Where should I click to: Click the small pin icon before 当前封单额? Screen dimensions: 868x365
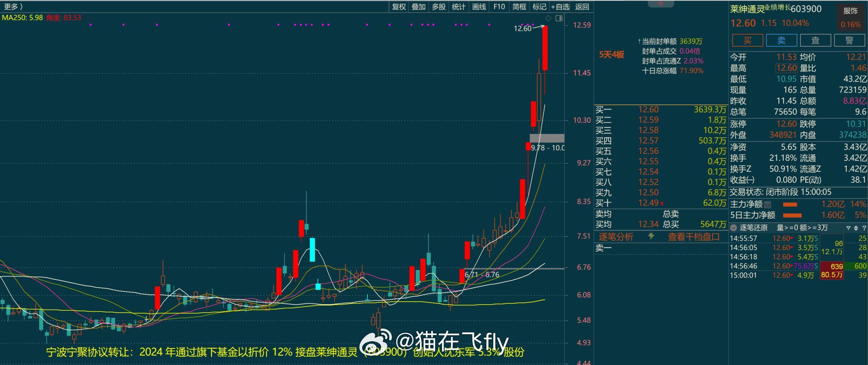639,41
